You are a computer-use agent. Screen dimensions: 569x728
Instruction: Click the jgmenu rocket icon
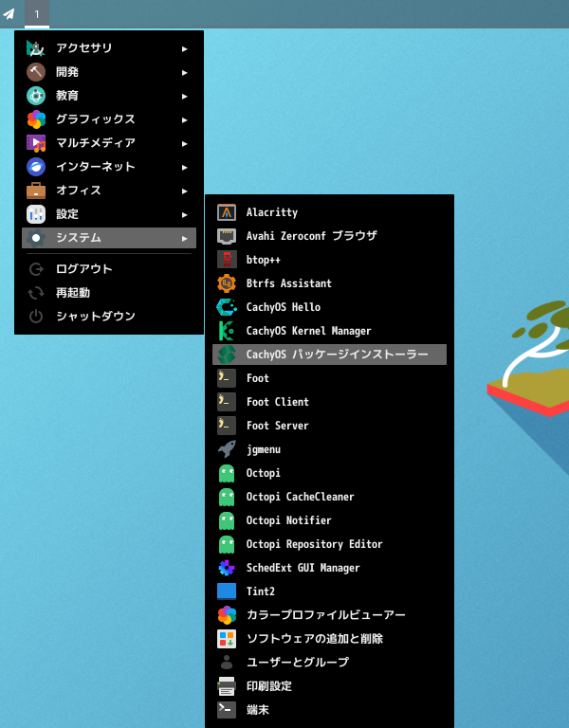227,449
